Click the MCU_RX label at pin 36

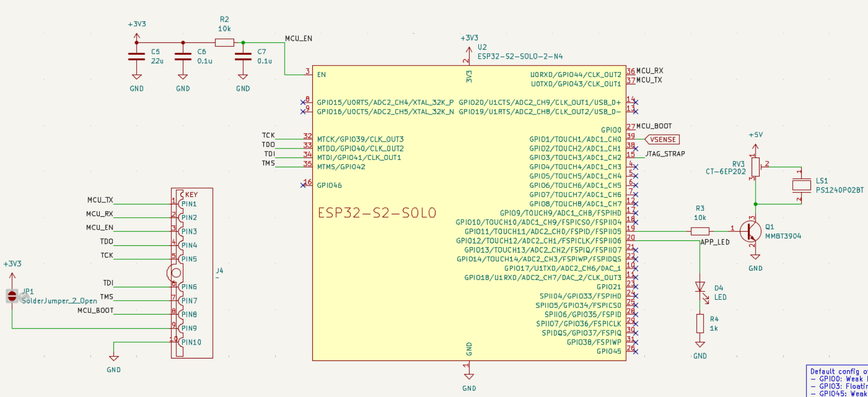point(650,70)
